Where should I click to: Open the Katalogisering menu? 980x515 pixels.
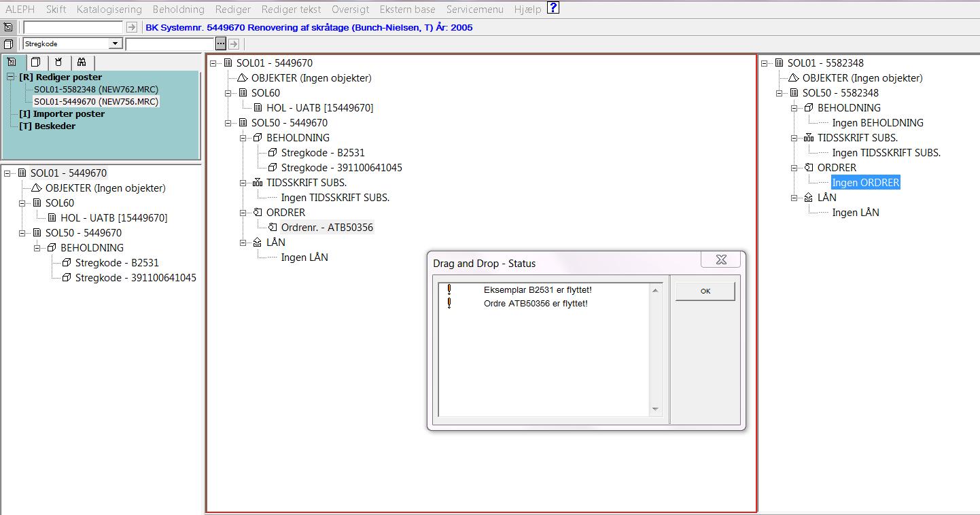(109, 9)
